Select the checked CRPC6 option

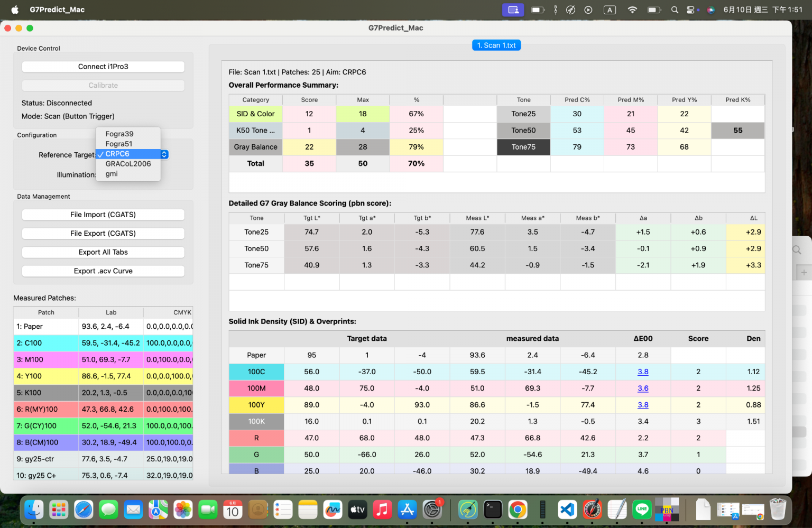pos(128,154)
